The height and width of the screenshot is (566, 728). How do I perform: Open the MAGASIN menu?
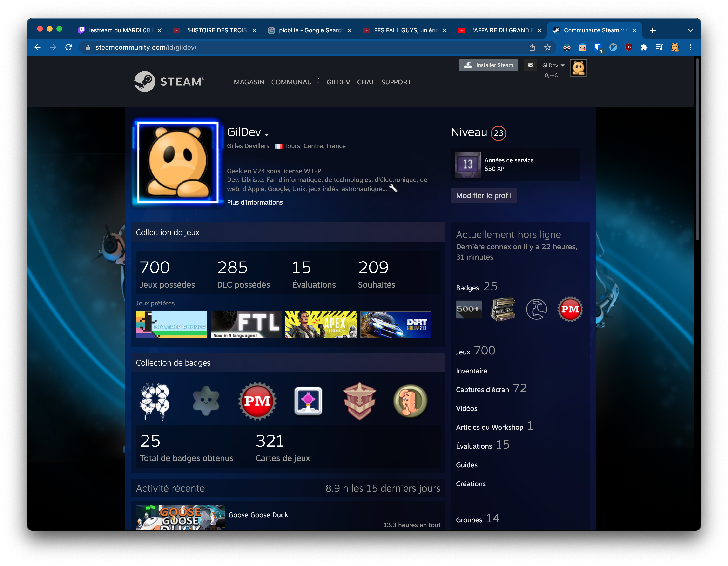point(249,82)
